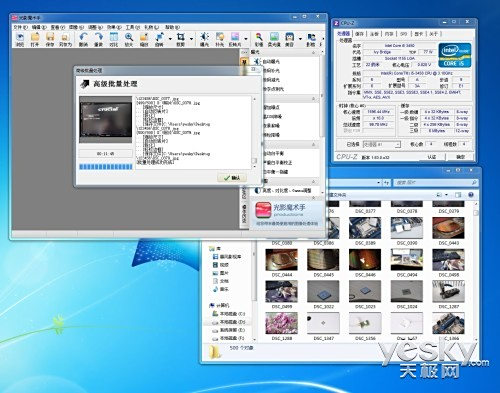Open the File (文件) menu
Screen dimensions: 500x393
click(x=20, y=27)
